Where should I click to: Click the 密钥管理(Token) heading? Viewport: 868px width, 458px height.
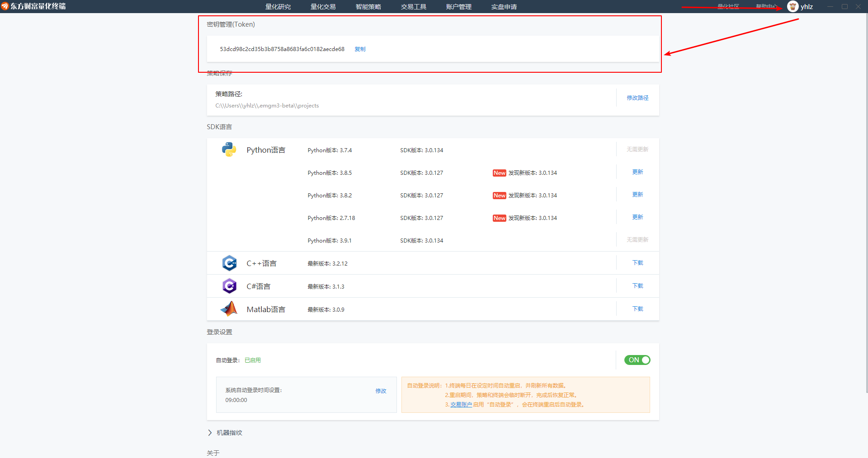coord(231,24)
